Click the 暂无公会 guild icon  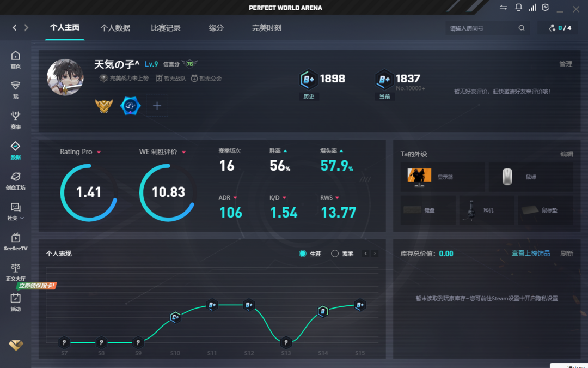(194, 78)
